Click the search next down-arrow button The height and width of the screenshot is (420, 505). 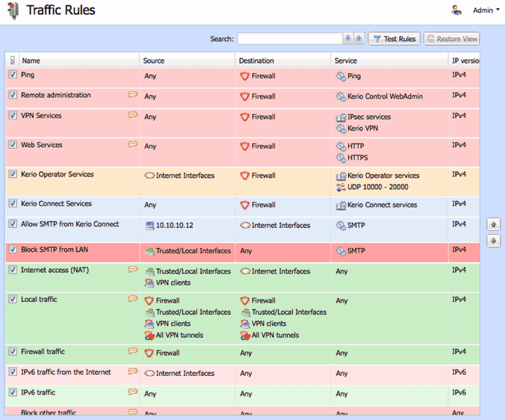348,39
